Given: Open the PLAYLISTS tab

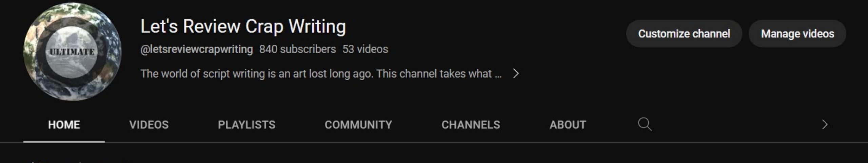Looking at the screenshot, I should (246, 125).
